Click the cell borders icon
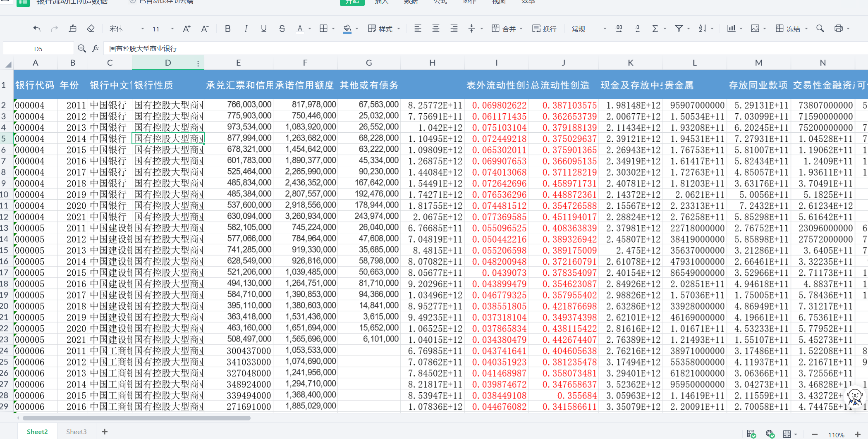This screenshot has height=439, width=868. tap(323, 29)
